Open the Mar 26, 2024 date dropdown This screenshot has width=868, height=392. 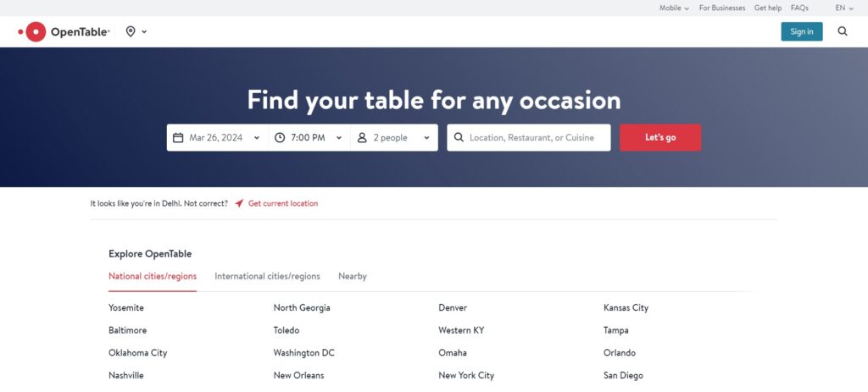coord(217,138)
